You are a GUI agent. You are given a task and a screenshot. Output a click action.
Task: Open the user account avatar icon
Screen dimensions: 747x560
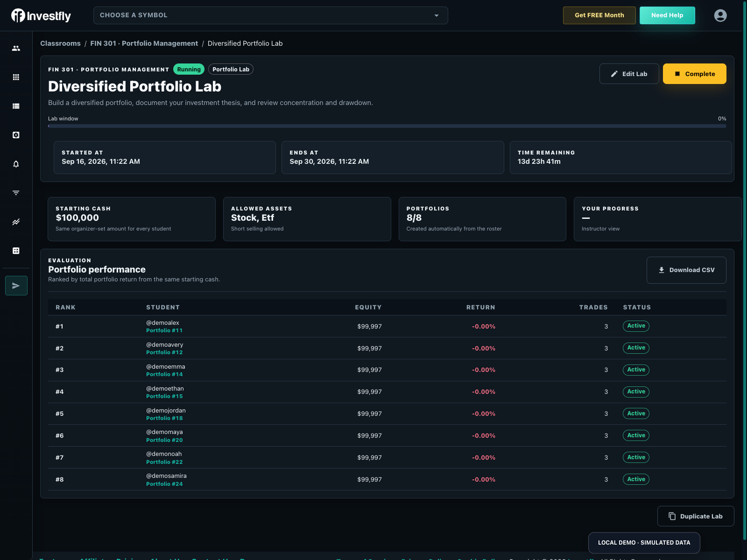click(720, 15)
